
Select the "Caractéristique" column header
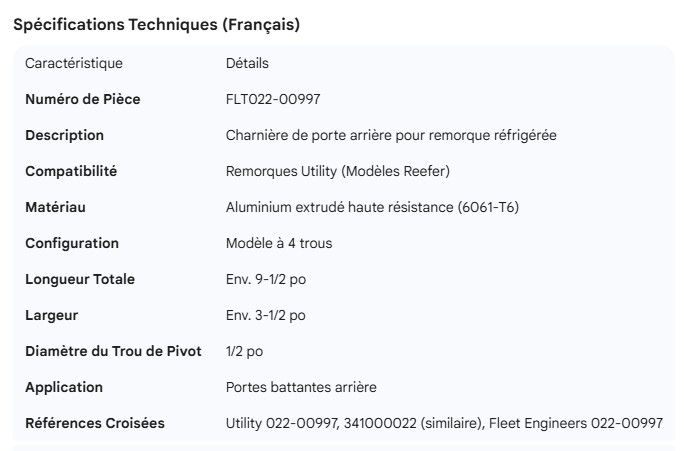click(x=74, y=63)
